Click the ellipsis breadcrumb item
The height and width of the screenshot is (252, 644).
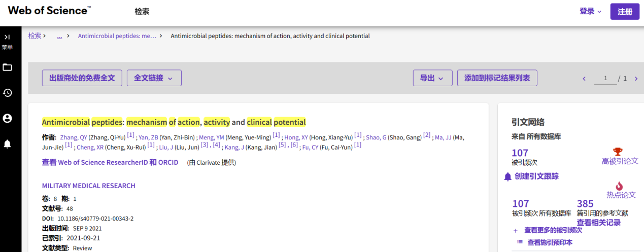coord(59,36)
